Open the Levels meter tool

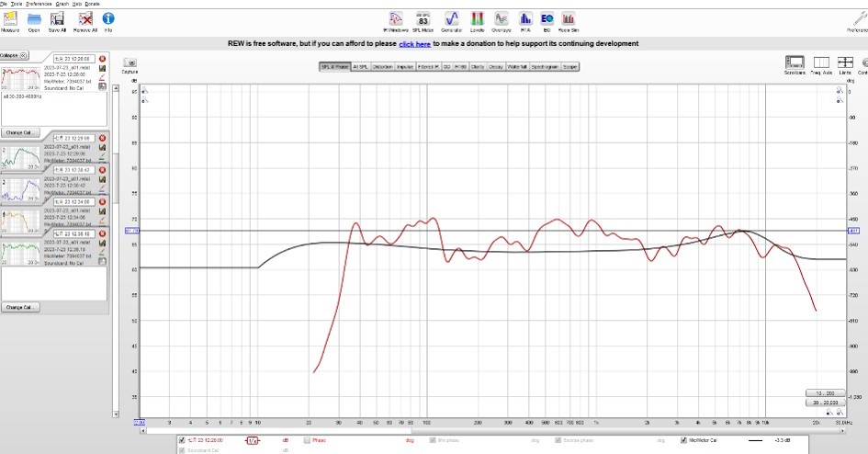point(478,22)
